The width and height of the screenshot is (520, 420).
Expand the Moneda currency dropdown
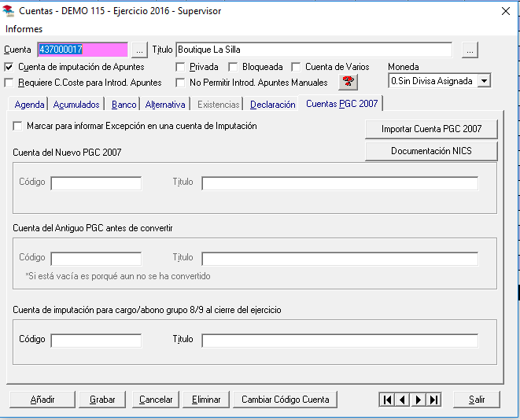[x=484, y=81]
